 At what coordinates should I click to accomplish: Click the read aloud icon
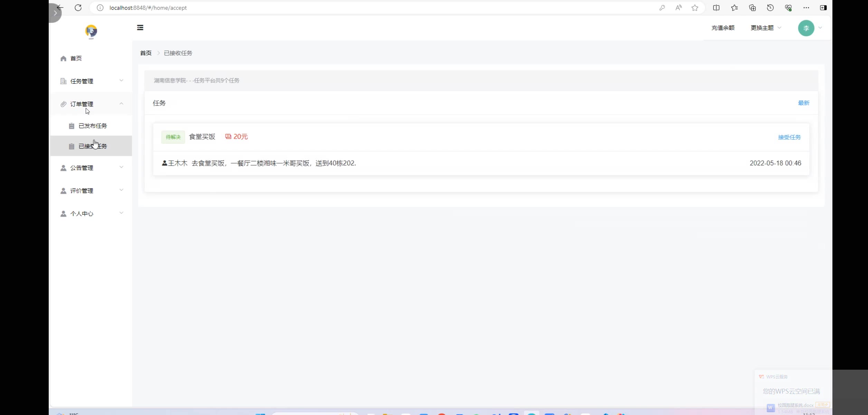click(x=678, y=8)
